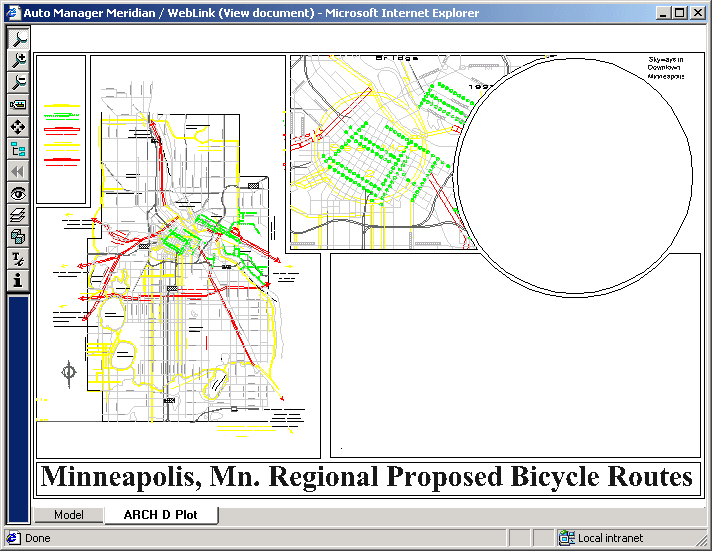Close the Internet Explorer window
Viewport: 712px width, 551px height.
click(697, 13)
